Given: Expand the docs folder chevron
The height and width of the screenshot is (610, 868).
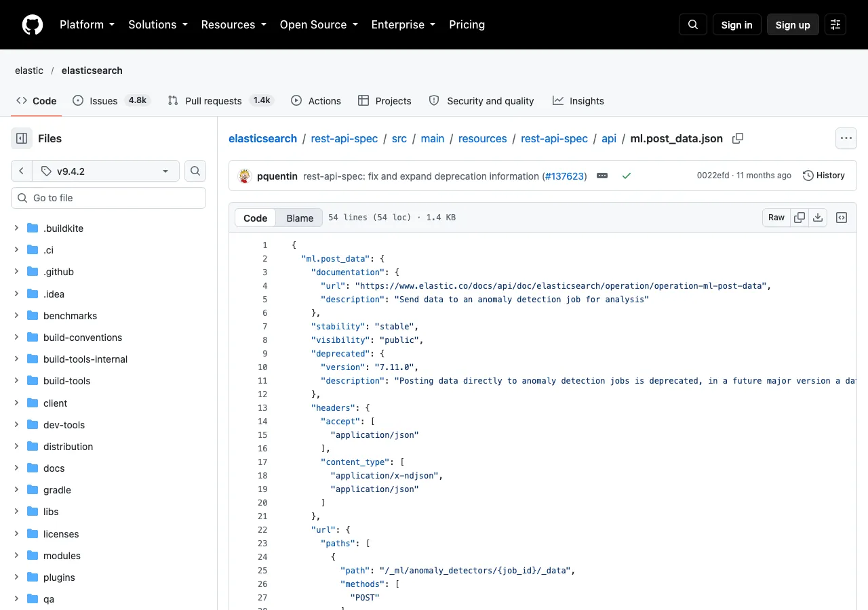Looking at the screenshot, I should [x=16, y=468].
